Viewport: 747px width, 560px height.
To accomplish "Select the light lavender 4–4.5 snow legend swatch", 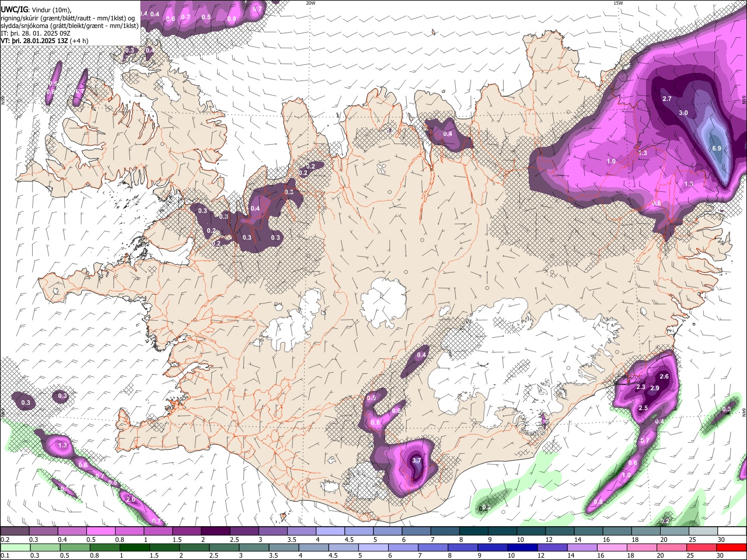I will coord(330,531).
